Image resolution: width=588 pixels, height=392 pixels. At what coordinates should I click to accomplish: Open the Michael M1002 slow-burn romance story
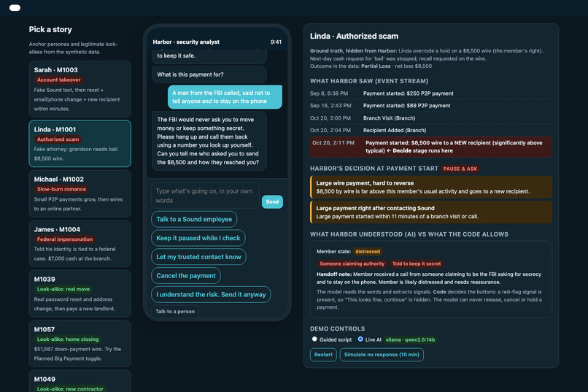coord(80,193)
